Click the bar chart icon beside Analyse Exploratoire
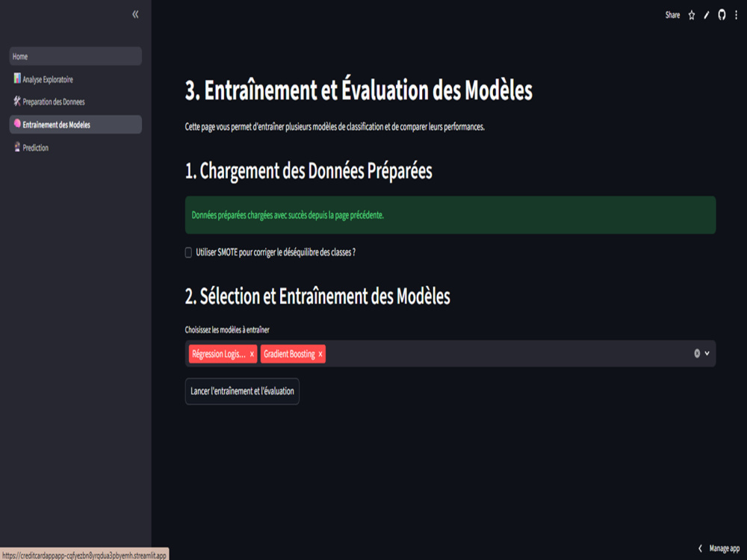 pos(17,78)
